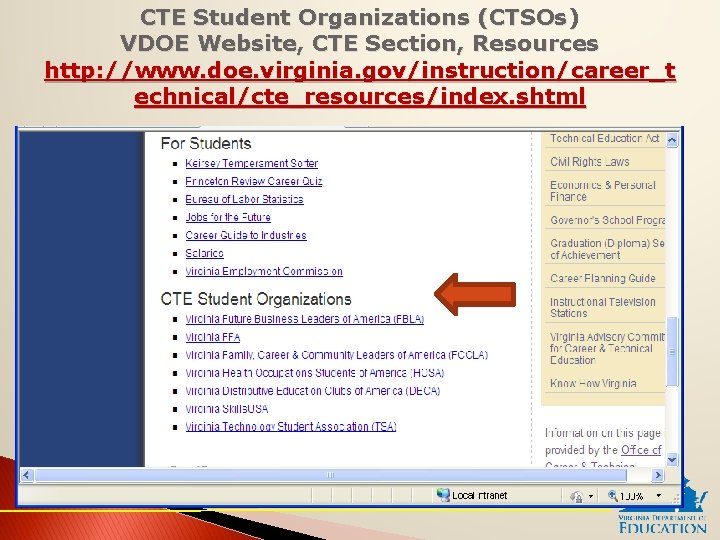The height and width of the screenshot is (540, 720).
Task: Click horizontal scrollbar left arrow
Action: coord(26,475)
